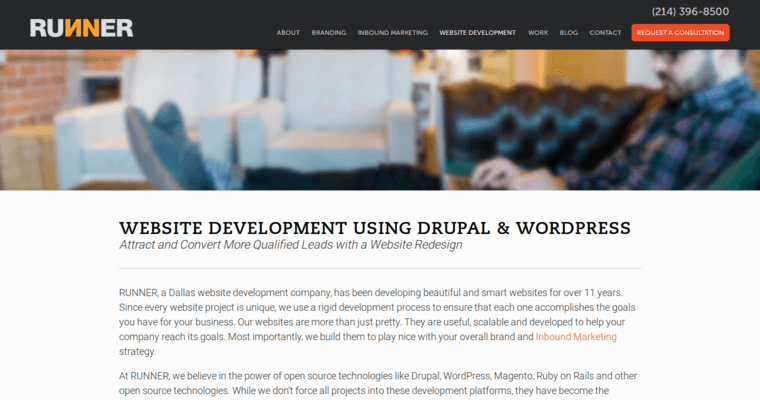Click the Website Development Using Drupal & WordPress heading
The width and height of the screenshot is (760, 400).
tap(375, 227)
